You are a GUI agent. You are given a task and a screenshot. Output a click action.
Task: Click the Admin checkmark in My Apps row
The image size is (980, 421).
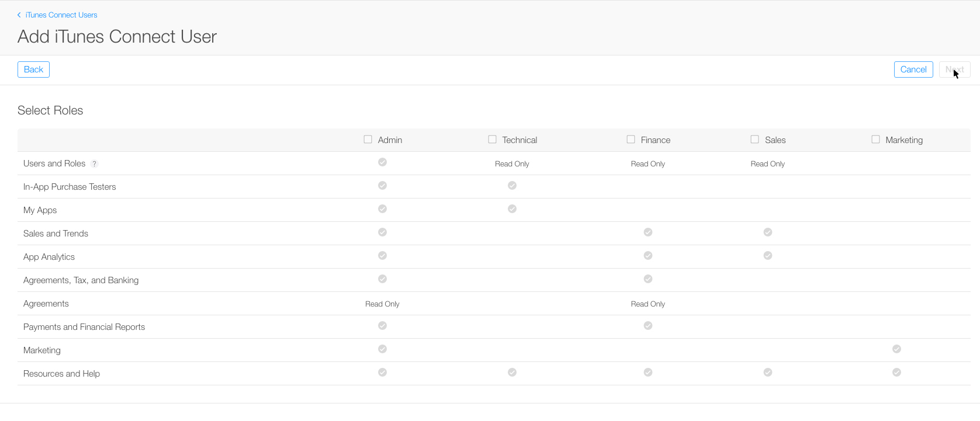point(382,208)
